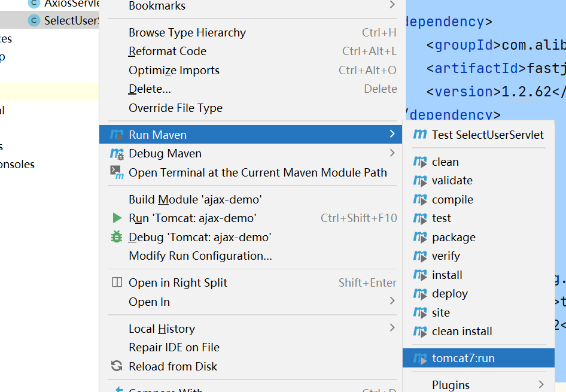Expand the Open In submenu arrow

392,301
